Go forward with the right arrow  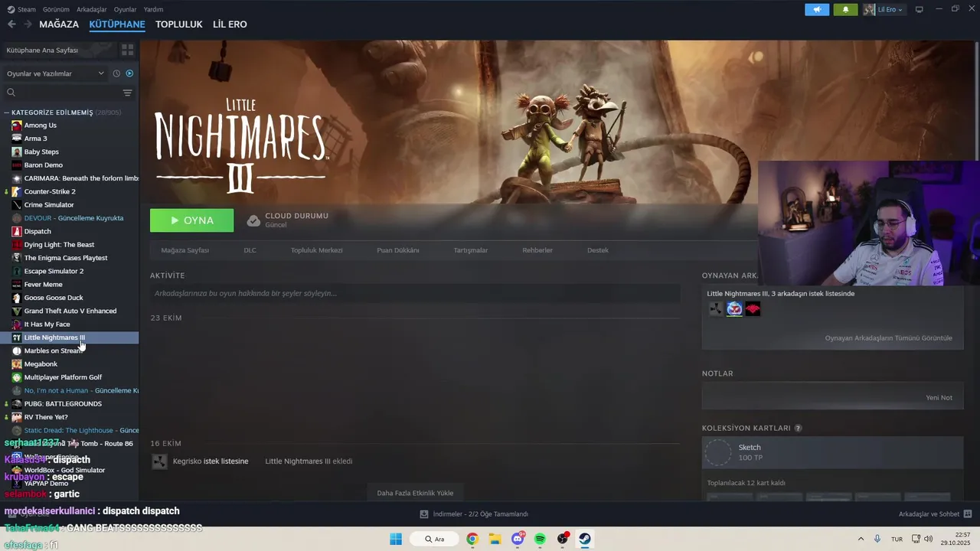point(28,24)
